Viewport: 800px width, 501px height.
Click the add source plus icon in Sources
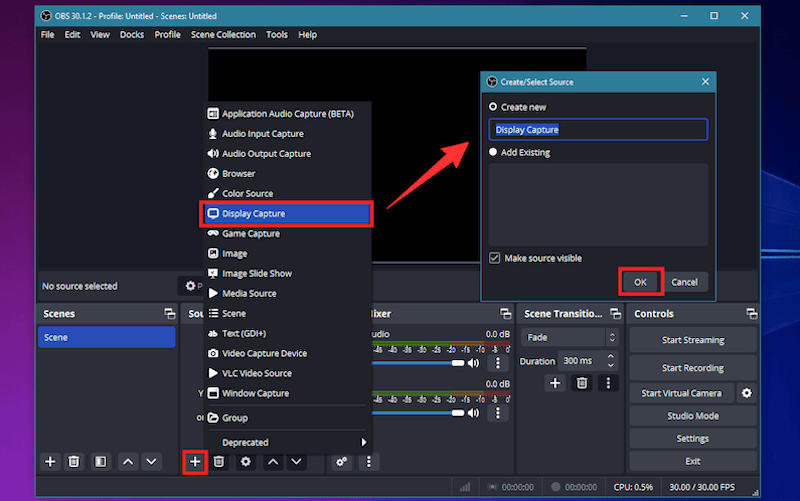(x=195, y=462)
